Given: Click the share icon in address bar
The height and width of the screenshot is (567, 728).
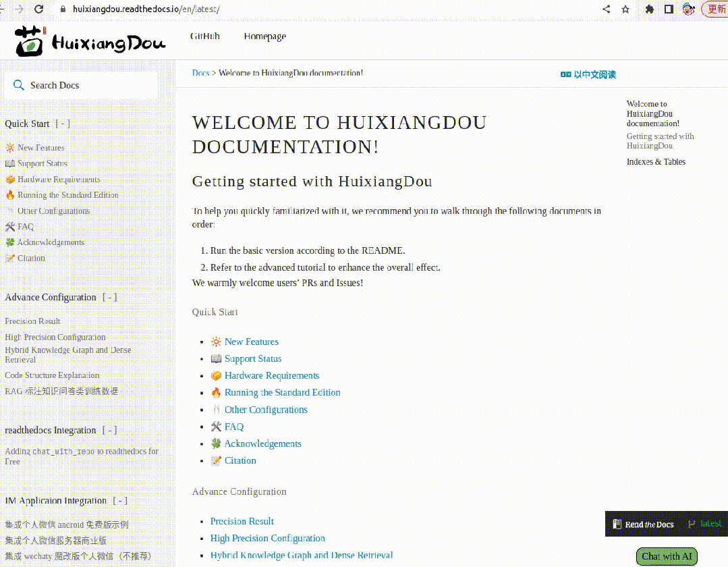Looking at the screenshot, I should click(x=606, y=9).
